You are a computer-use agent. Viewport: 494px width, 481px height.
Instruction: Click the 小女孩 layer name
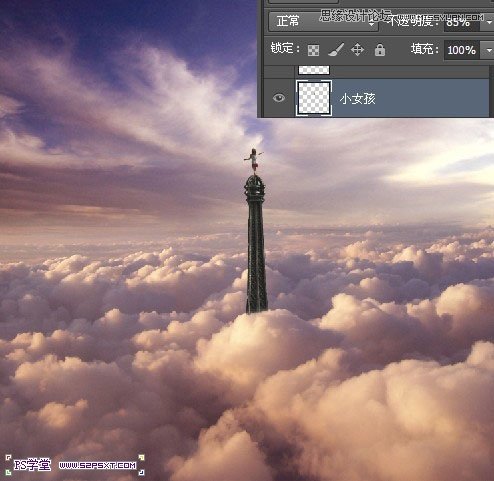[358, 99]
